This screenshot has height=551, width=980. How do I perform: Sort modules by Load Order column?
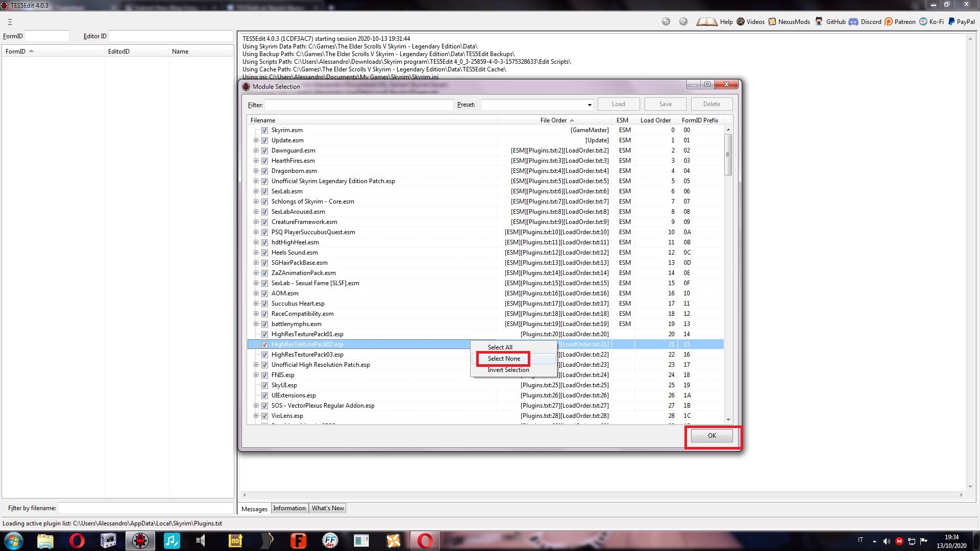[656, 120]
